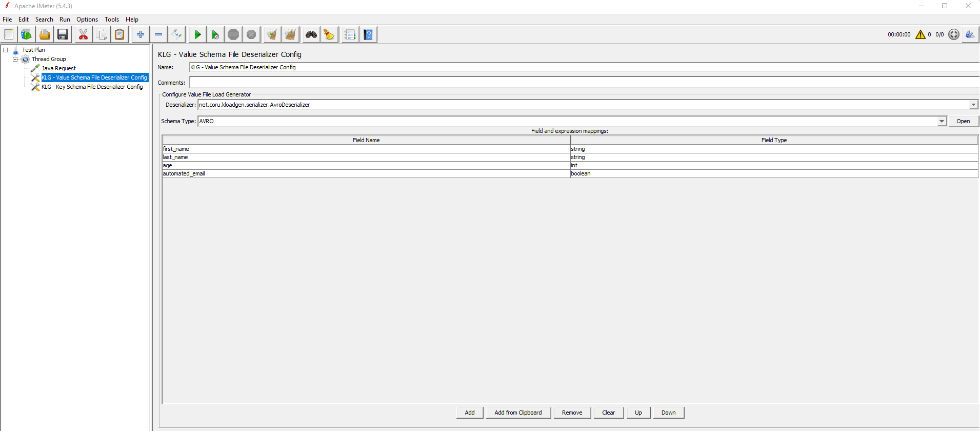Open the Function Helper list icon
Image resolution: width=980 pixels, height=431 pixels.
(350, 34)
